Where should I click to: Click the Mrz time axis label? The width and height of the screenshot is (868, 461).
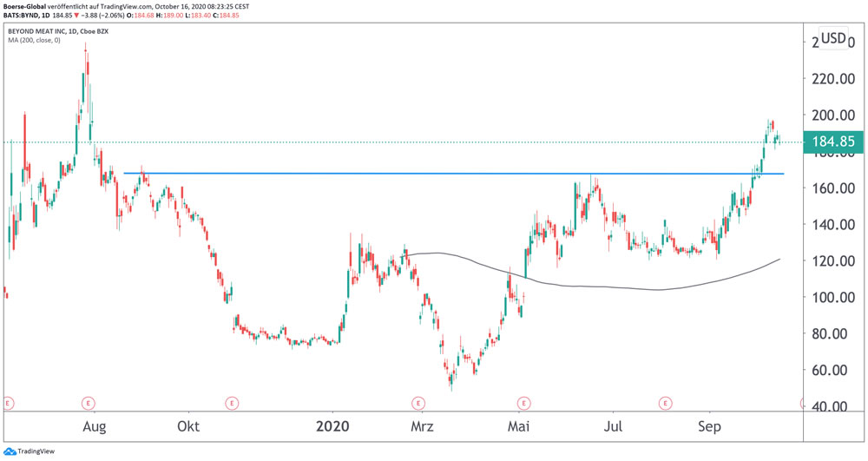click(x=422, y=426)
